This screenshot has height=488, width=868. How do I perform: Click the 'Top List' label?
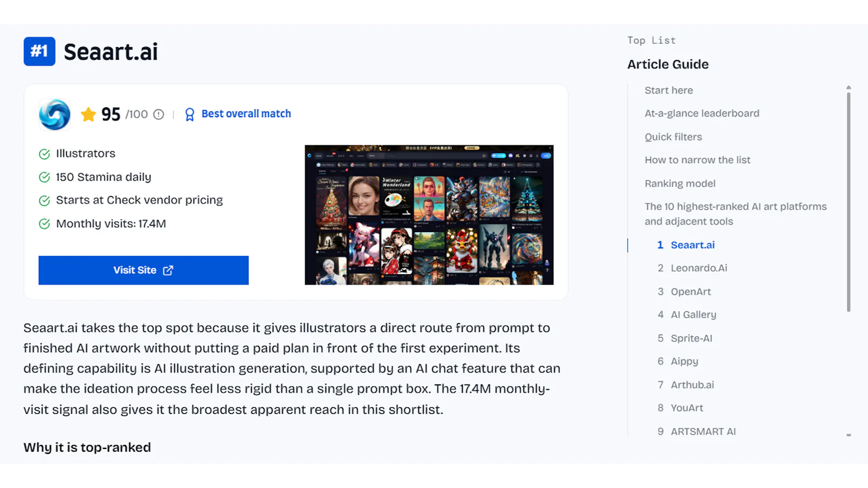[652, 41]
